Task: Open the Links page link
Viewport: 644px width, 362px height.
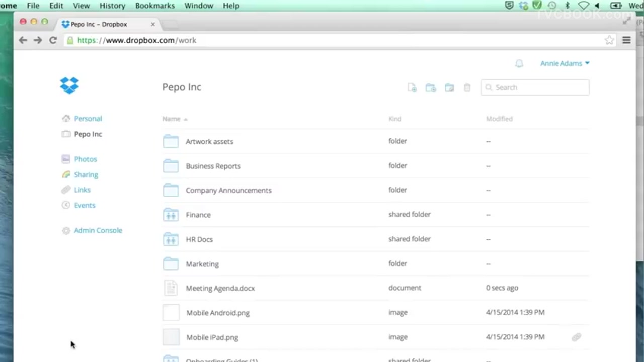Action: 82,190
